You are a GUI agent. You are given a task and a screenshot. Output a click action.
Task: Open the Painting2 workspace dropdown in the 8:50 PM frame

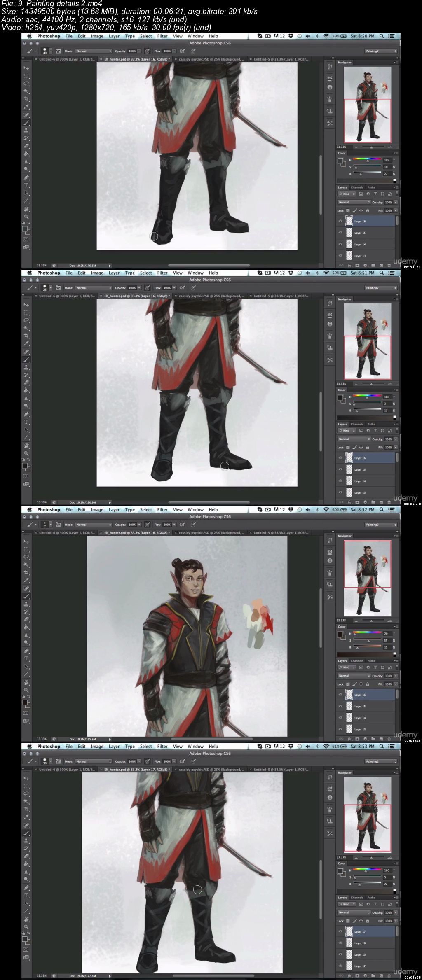(x=381, y=51)
